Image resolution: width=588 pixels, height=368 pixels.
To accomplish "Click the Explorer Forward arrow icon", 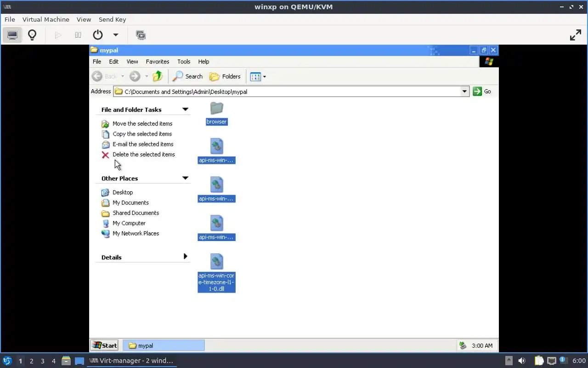I will 135,76.
